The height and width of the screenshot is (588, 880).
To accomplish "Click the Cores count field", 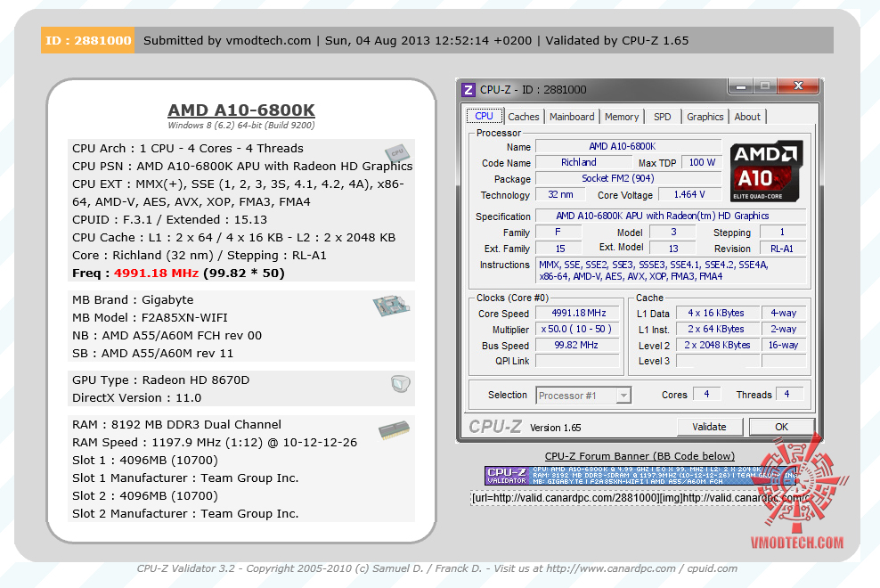I will point(706,395).
